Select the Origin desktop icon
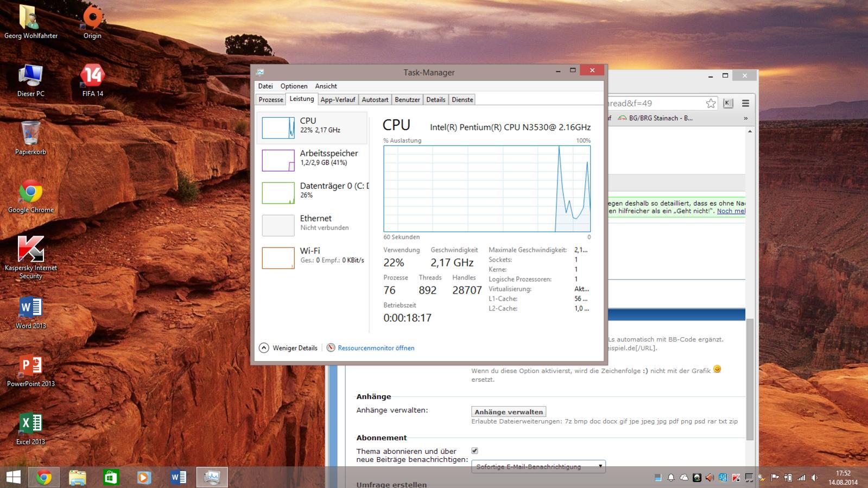 (92, 22)
